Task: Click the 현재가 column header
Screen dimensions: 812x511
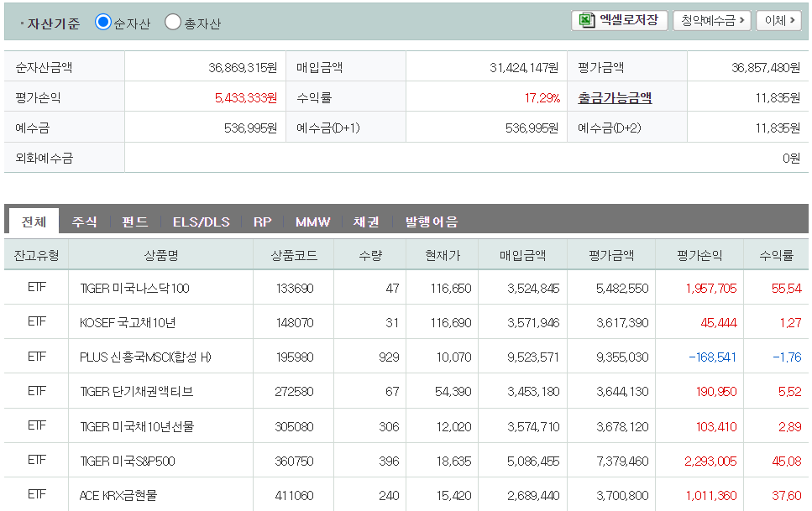Action: click(x=443, y=255)
